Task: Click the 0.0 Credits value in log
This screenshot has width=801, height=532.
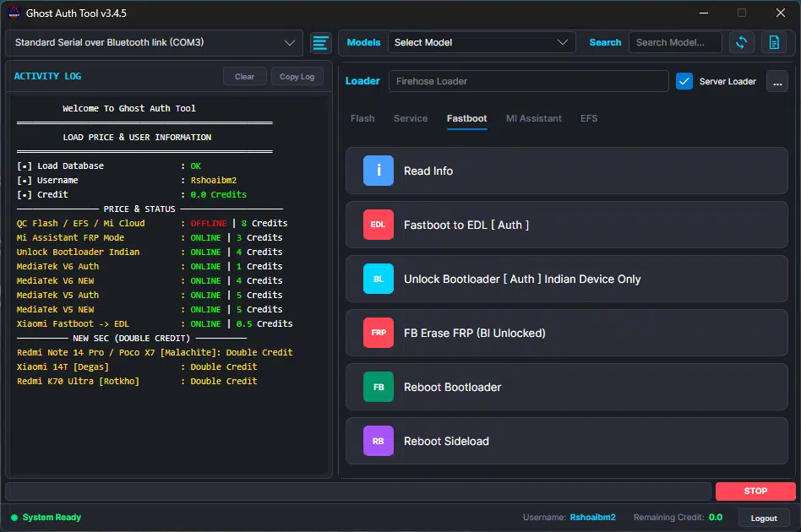Action: (218, 194)
